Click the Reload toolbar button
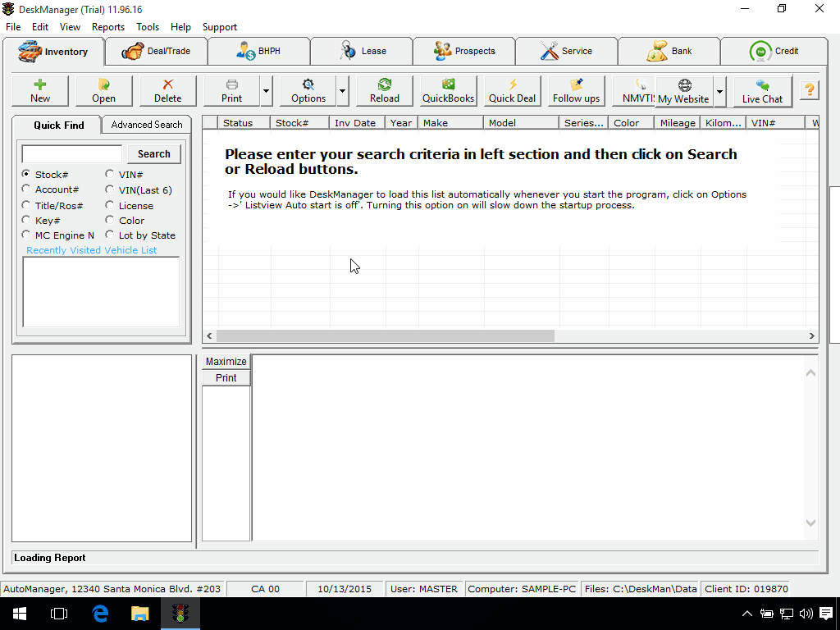The image size is (840, 630). click(x=384, y=91)
